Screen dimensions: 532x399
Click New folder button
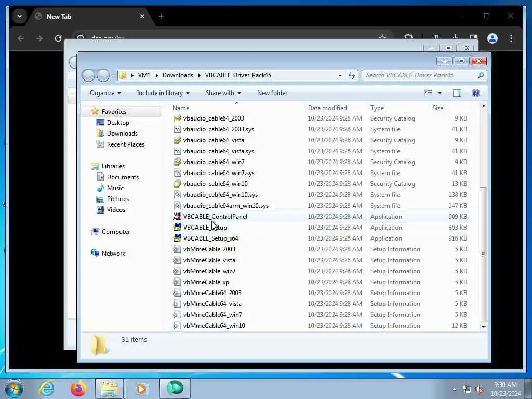coord(272,93)
